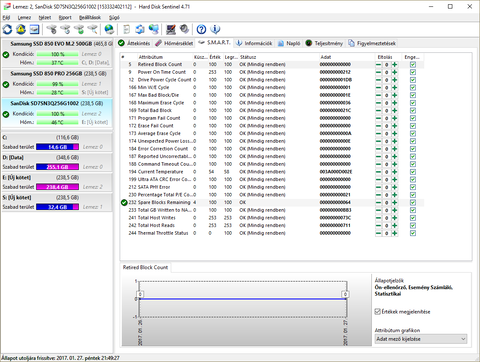Open the Riport menu
The image size is (480, 362).
point(65,18)
